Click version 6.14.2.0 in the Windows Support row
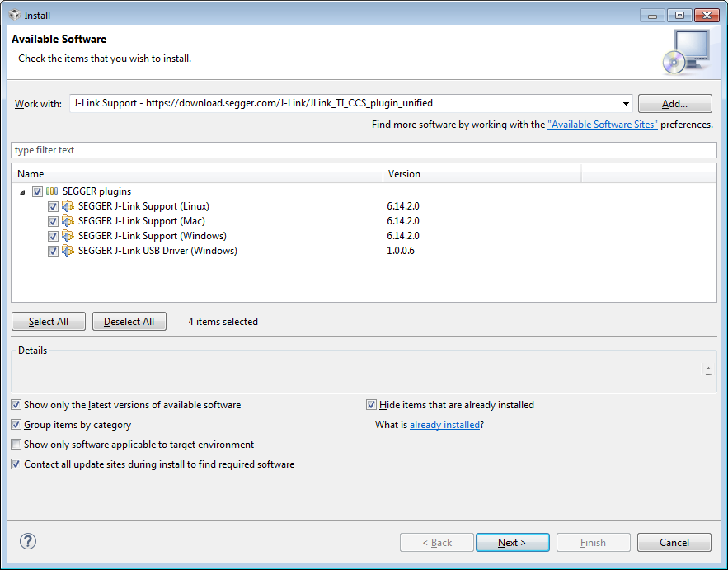Screen dimensions: 728x570 tap(403, 236)
